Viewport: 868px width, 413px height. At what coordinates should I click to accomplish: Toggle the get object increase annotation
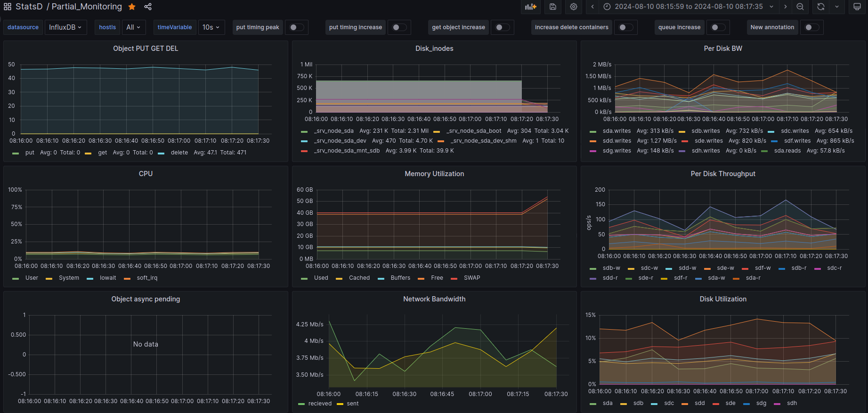(502, 27)
